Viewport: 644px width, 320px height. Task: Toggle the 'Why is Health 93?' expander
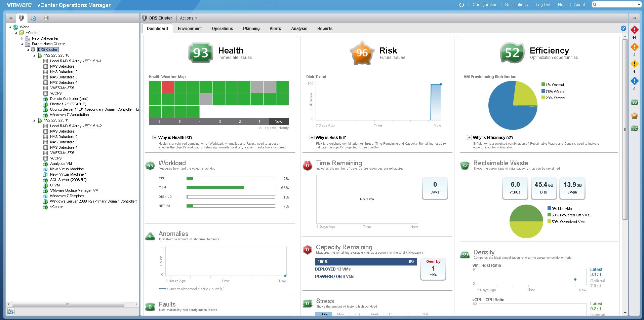(155, 137)
